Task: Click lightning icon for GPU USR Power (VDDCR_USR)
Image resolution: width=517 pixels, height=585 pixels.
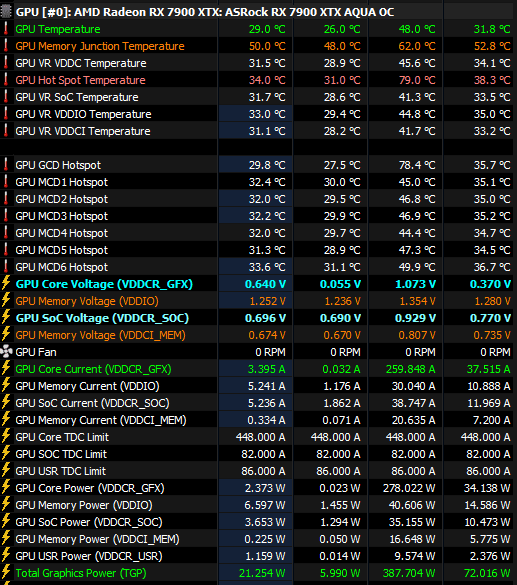Action: pyautogui.click(x=6, y=556)
